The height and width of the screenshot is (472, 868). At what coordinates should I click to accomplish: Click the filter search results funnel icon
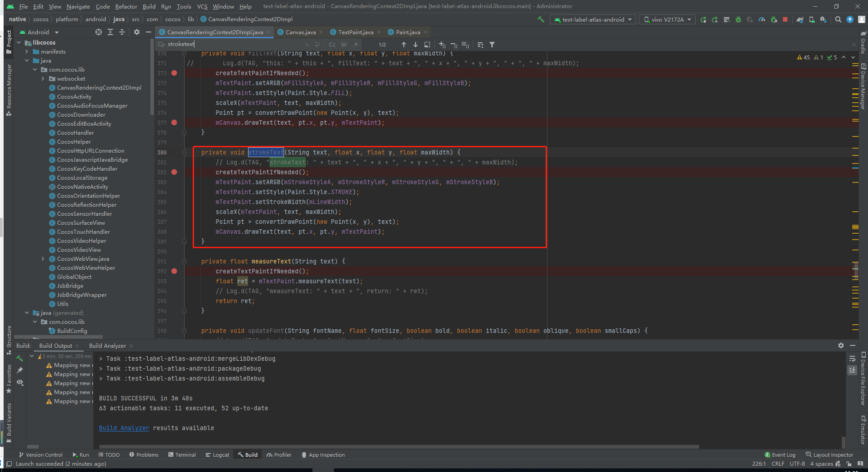pos(492,45)
